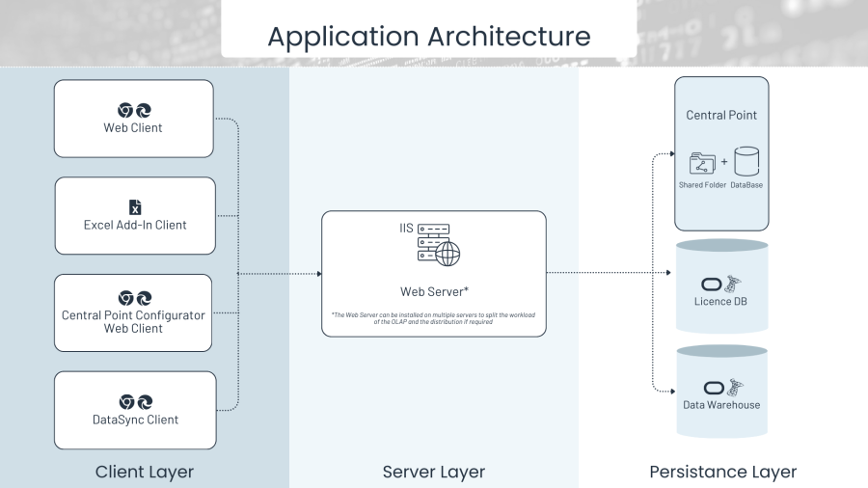This screenshot has width=868, height=488.
Task: Click the Client Layer heading
Action: click(145, 472)
